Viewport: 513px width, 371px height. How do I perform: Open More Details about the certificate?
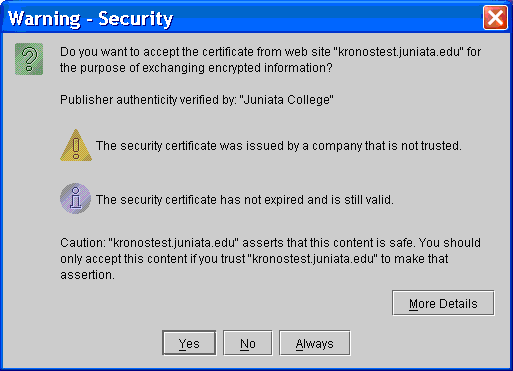tap(443, 303)
